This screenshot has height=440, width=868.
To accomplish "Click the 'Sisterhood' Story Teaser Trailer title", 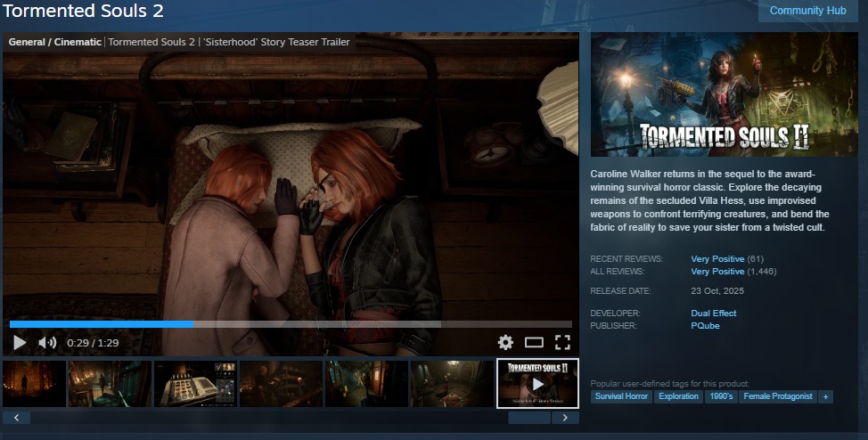I will tap(277, 42).
